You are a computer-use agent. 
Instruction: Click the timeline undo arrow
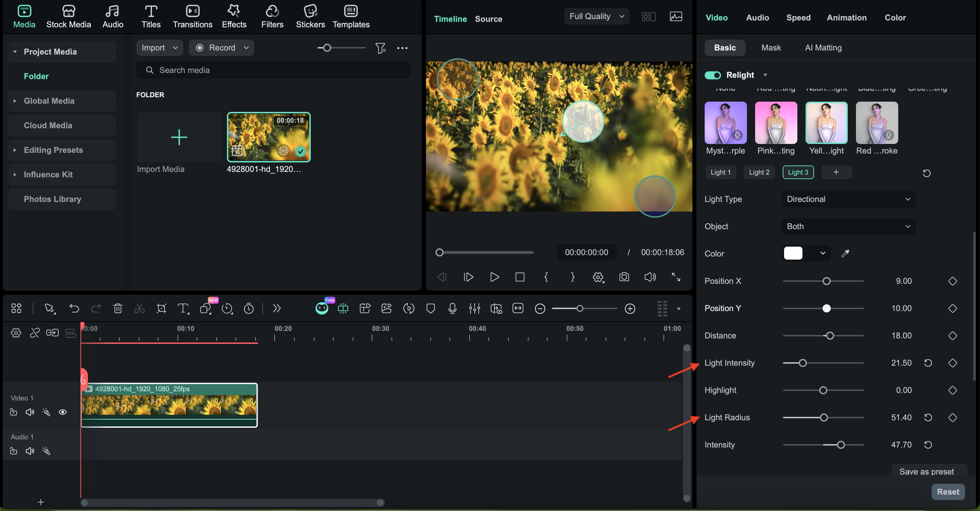pyautogui.click(x=74, y=308)
